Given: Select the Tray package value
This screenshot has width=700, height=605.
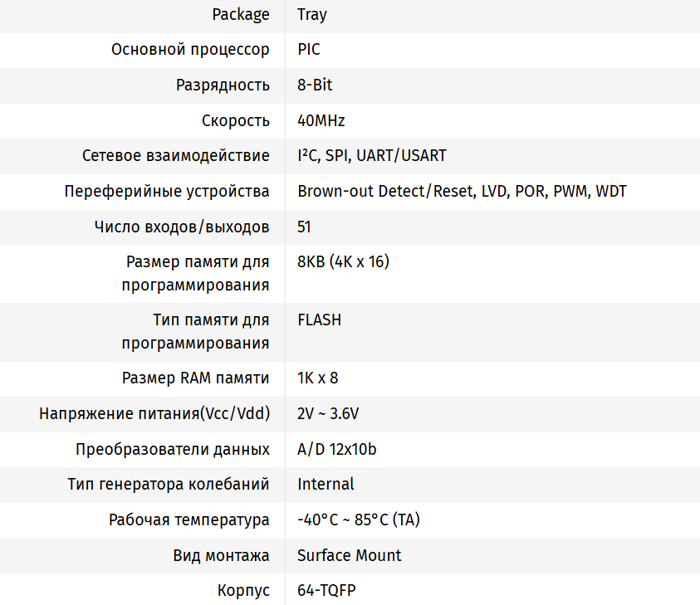Looking at the screenshot, I should (x=312, y=14).
